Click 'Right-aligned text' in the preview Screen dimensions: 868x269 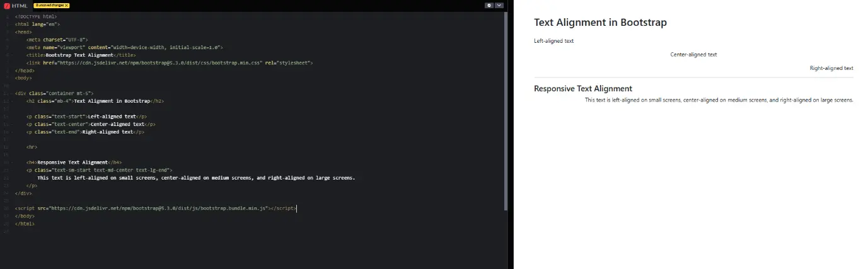coord(831,68)
